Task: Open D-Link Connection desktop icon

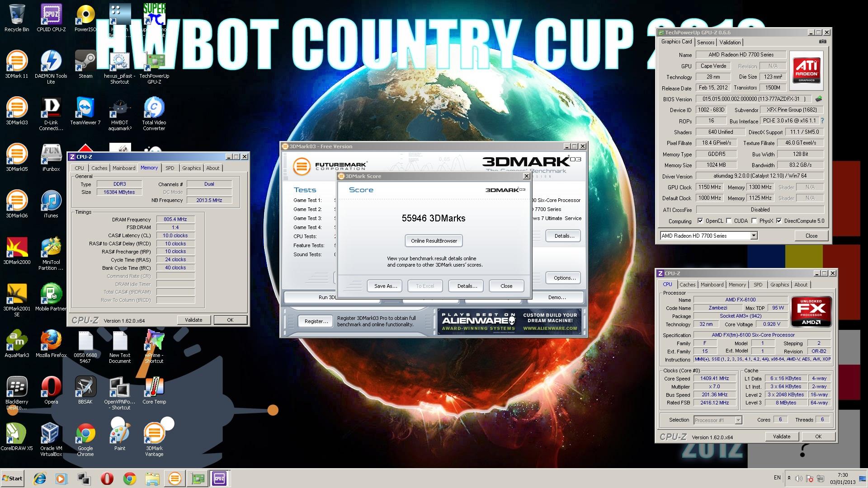Action: tap(51, 113)
